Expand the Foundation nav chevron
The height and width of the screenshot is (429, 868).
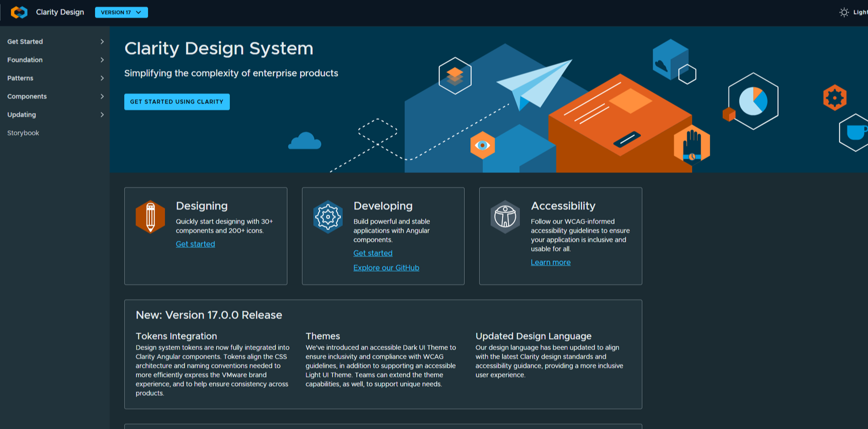[x=102, y=60]
